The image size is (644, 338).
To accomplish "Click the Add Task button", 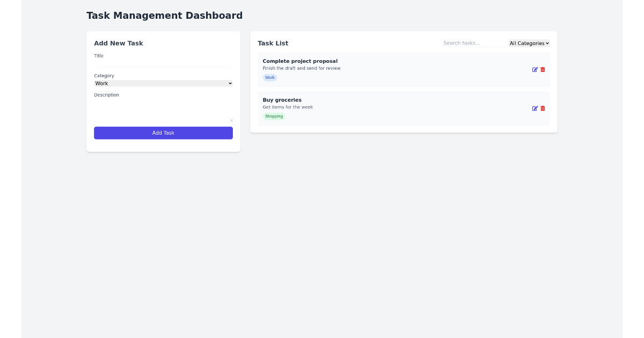I will [163, 133].
